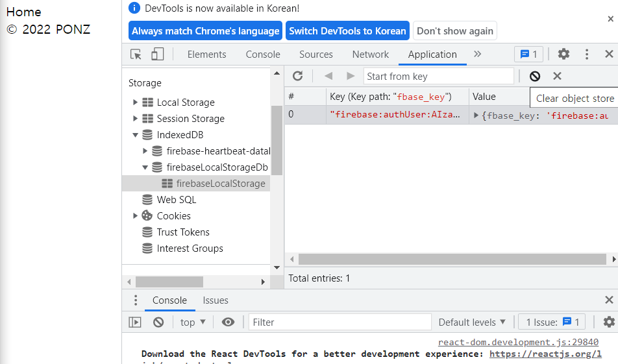Viewport: 618px width, 364px height.
Task: Click the Home link on the page
Action: (x=23, y=12)
